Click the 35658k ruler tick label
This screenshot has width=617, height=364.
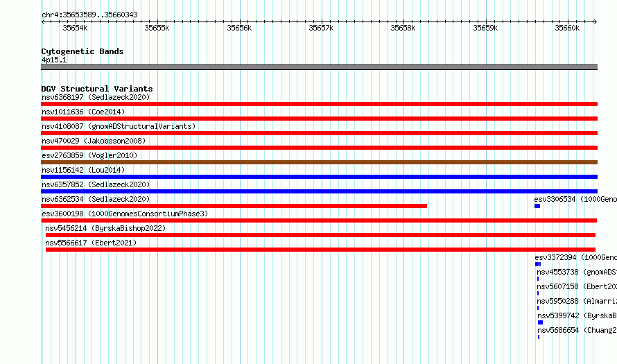click(x=403, y=28)
